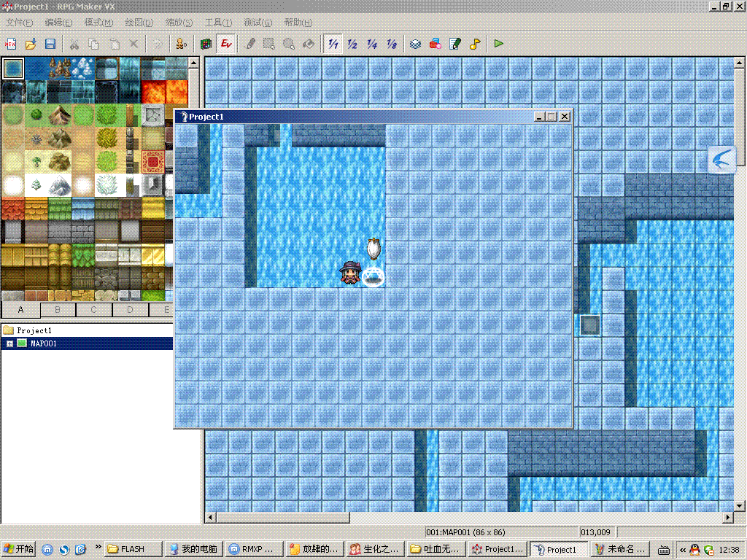Switch to Event editing mode (Ev)
747x560 pixels.
[226, 44]
